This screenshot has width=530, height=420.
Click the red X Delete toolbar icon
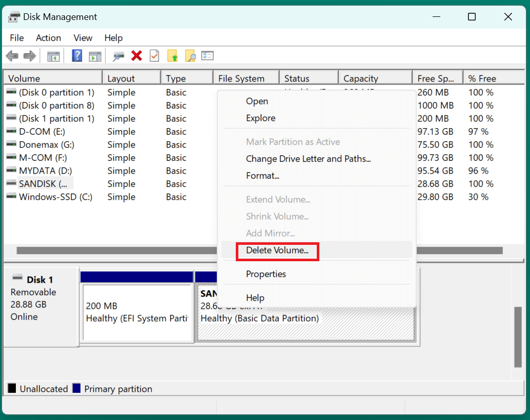136,56
